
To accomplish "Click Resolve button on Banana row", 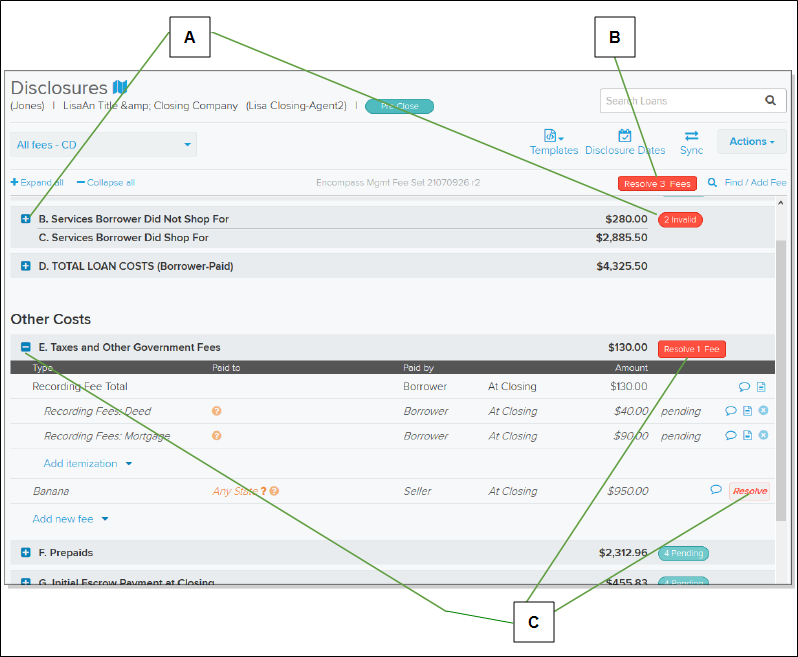I will click(x=750, y=491).
